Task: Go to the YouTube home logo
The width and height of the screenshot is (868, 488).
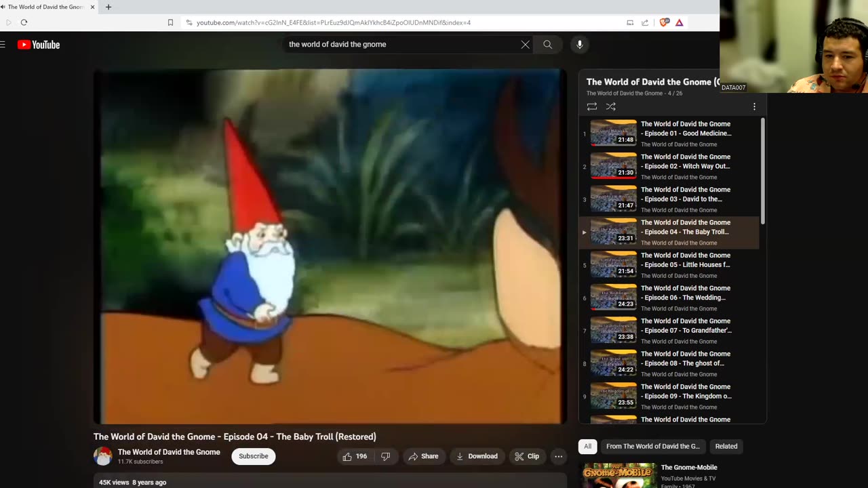Action: tap(39, 45)
